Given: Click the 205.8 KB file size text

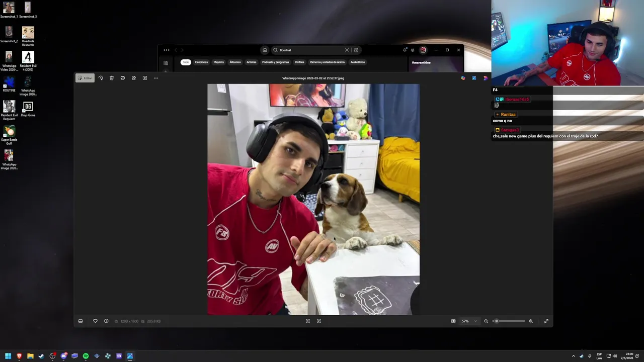Looking at the screenshot, I should [153, 321].
